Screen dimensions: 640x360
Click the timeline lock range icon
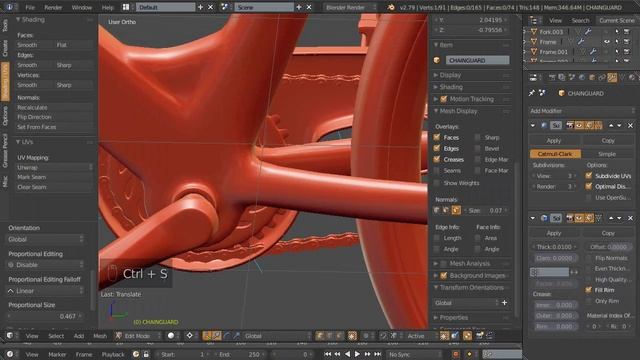click(146, 354)
